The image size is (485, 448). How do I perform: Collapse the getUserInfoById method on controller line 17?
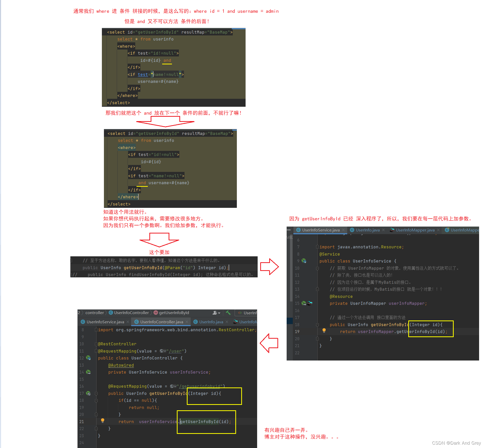tap(96, 393)
